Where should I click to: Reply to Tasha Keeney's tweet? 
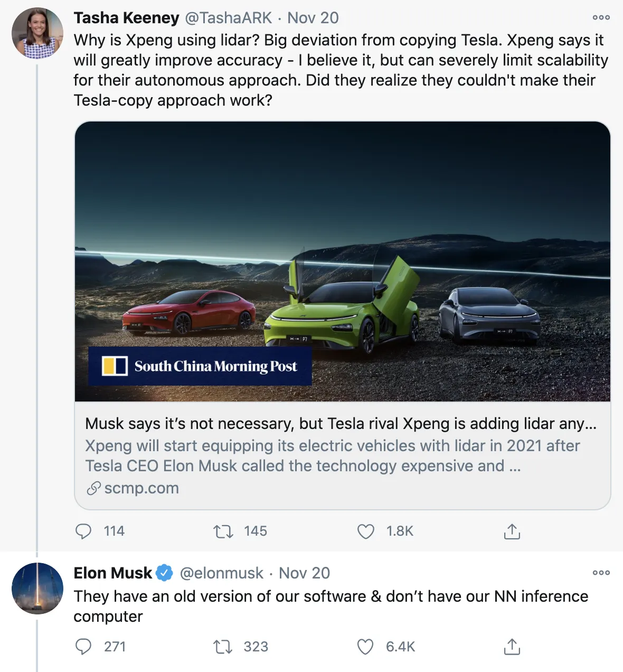[x=83, y=531]
